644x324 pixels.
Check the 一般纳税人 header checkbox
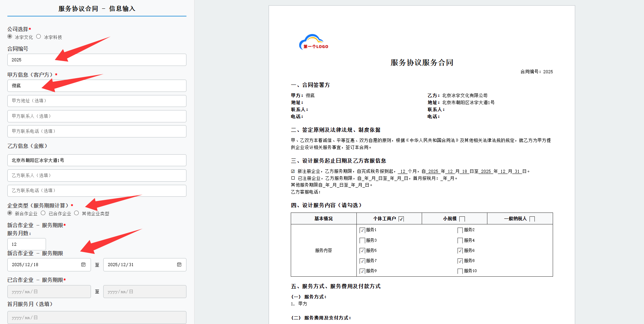click(533, 218)
